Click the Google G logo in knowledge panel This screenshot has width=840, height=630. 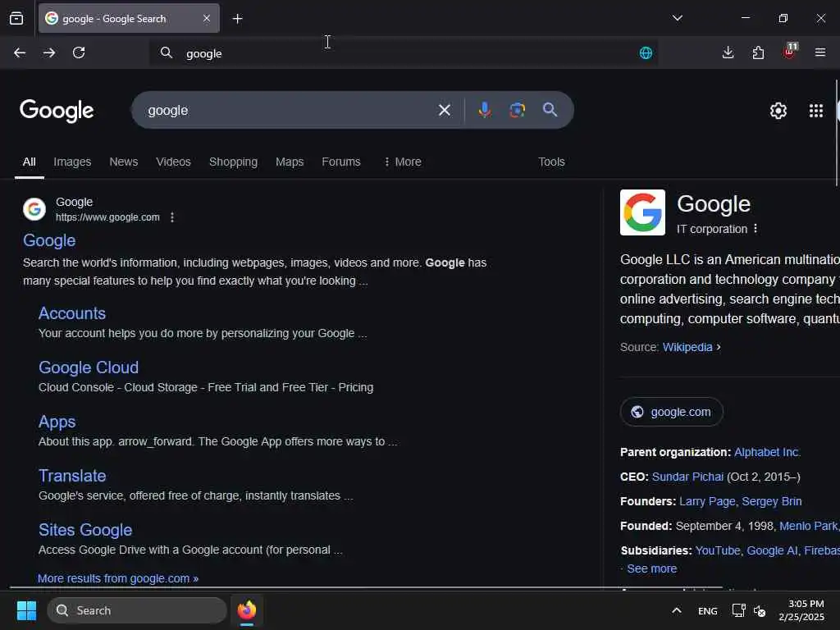coord(642,212)
